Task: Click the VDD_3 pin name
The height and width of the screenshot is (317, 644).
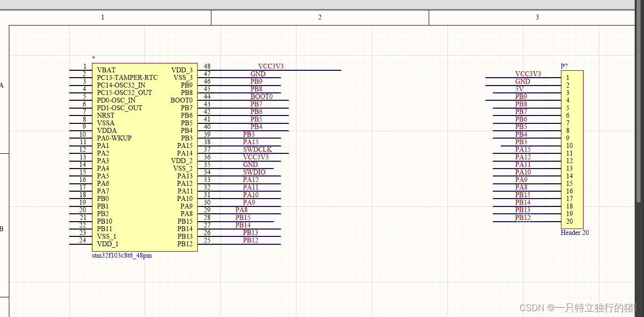Action: pyautogui.click(x=182, y=70)
